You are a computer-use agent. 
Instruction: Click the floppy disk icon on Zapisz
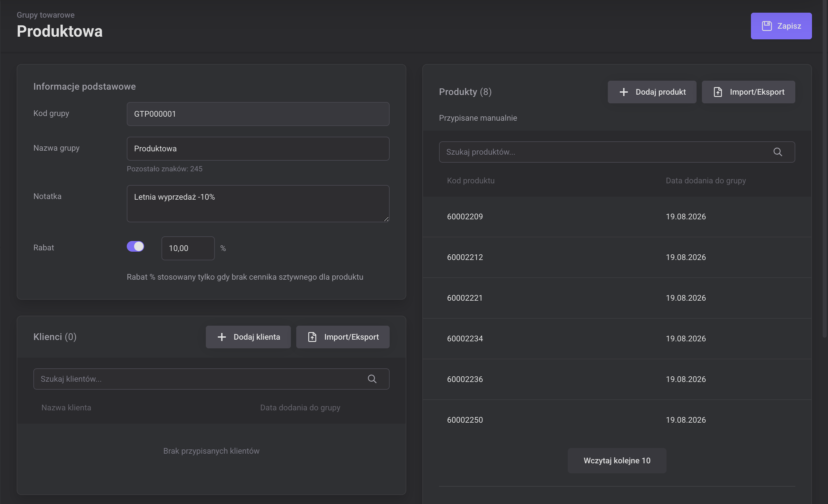coord(767,26)
